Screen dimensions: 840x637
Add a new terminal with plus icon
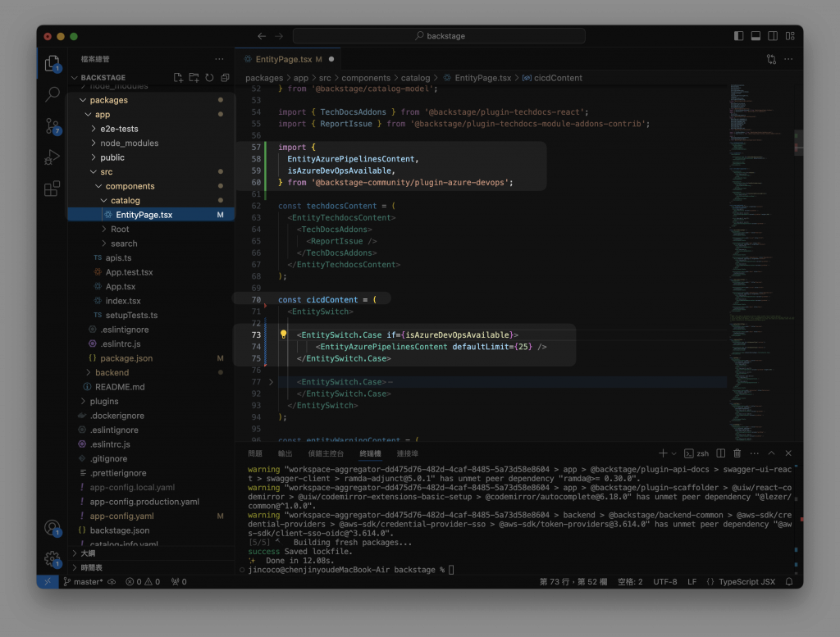[663, 453]
